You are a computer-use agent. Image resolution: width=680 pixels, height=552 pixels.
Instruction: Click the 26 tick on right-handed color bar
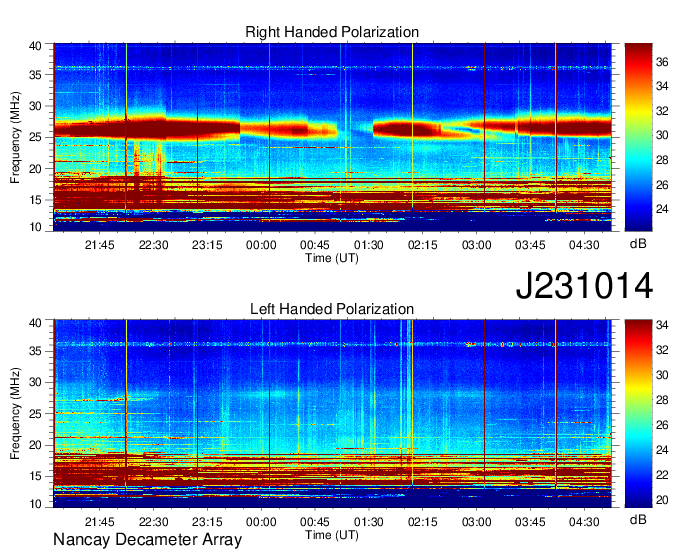[x=662, y=185]
